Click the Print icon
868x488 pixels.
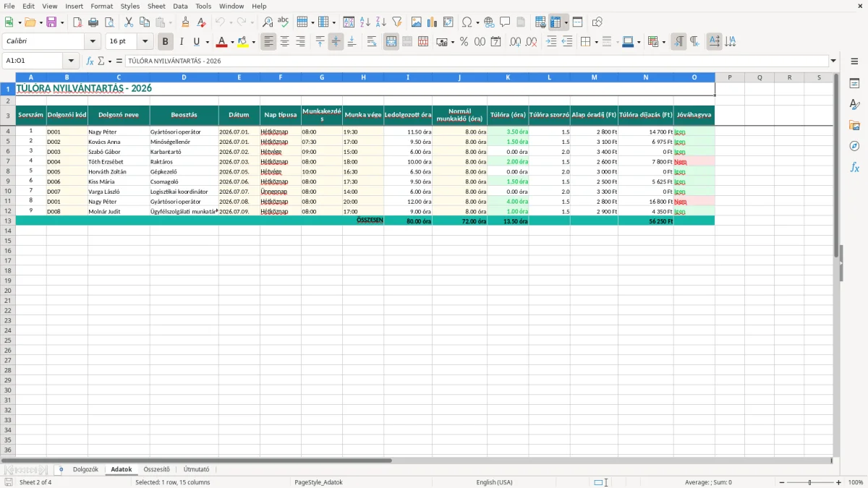pos(93,22)
